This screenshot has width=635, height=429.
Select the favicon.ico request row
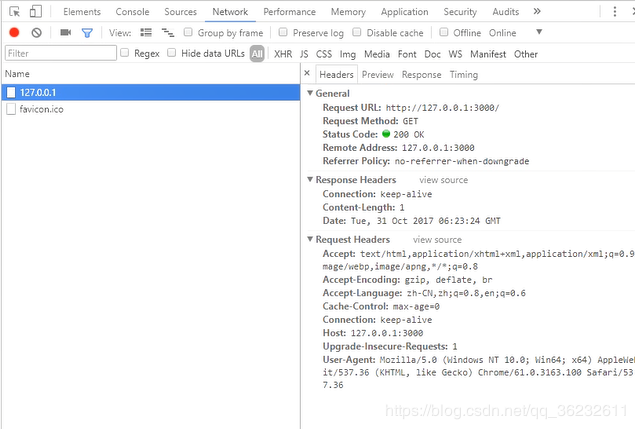tap(151, 109)
